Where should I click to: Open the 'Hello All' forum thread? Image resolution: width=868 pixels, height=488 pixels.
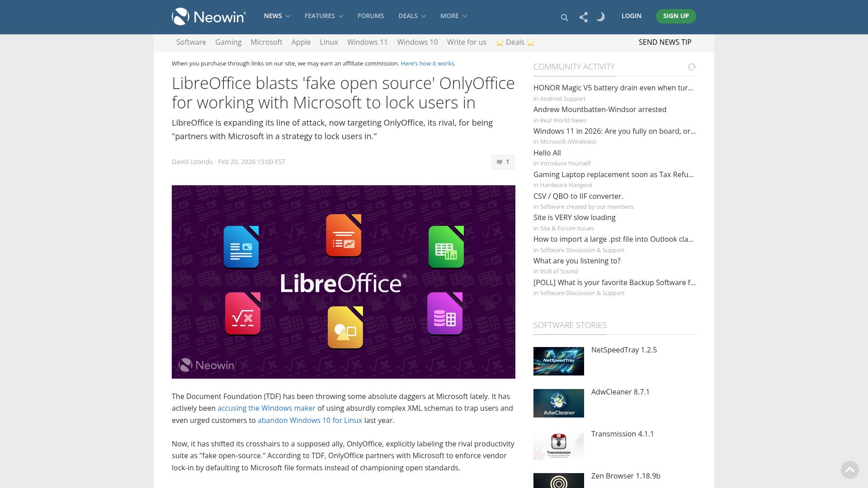[x=547, y=153]
